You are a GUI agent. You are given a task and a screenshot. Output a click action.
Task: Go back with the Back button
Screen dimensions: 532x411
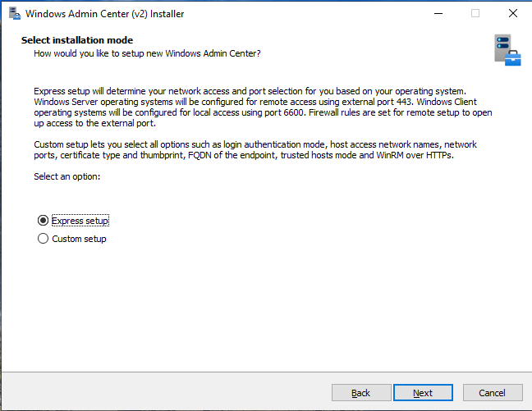(x=360, y=393)
